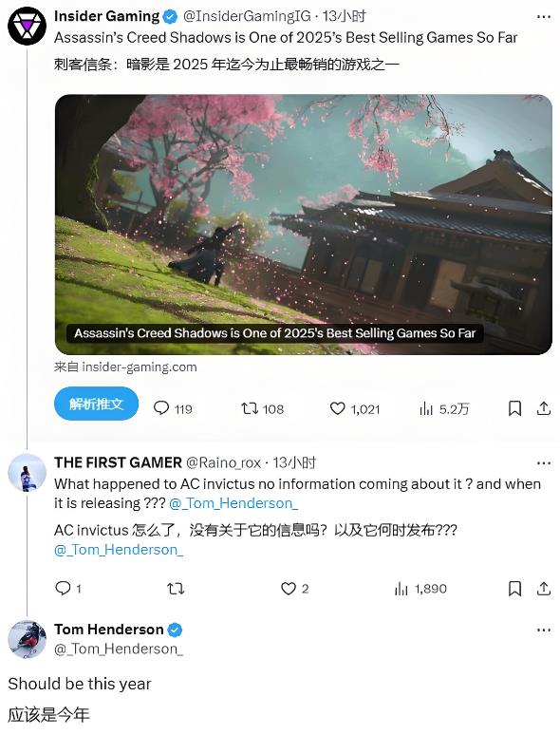The height and width of the screenshot is (734, 560).
Task: Open more options on Insider Gaming tweet
Action: 544,17
